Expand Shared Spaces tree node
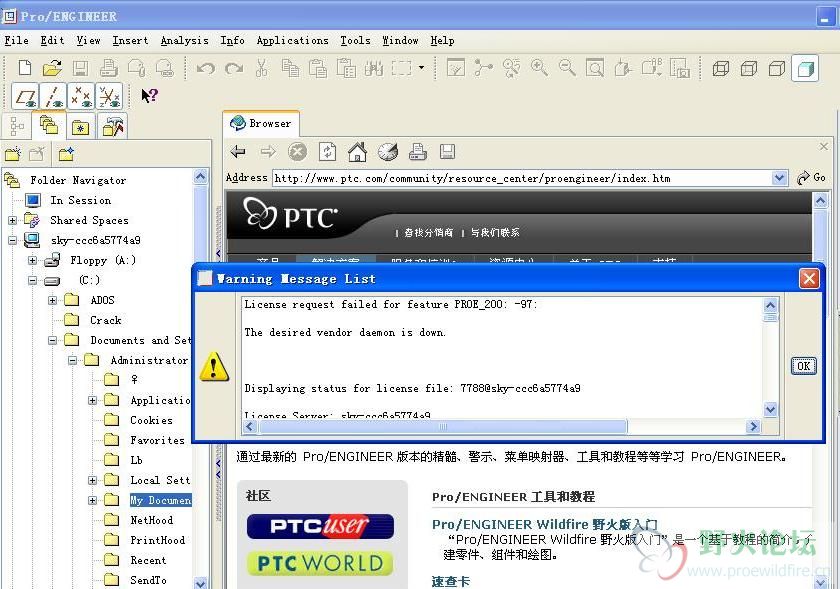The height and width of the screenshot is (589, 840). click(12, 220)
